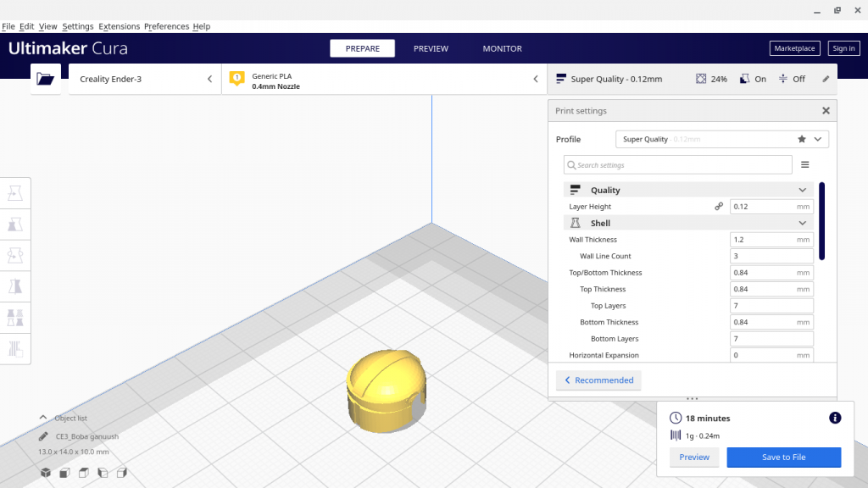
Task: Edit the Horizontal Expansion field
Action: click(x=771, y=355)
